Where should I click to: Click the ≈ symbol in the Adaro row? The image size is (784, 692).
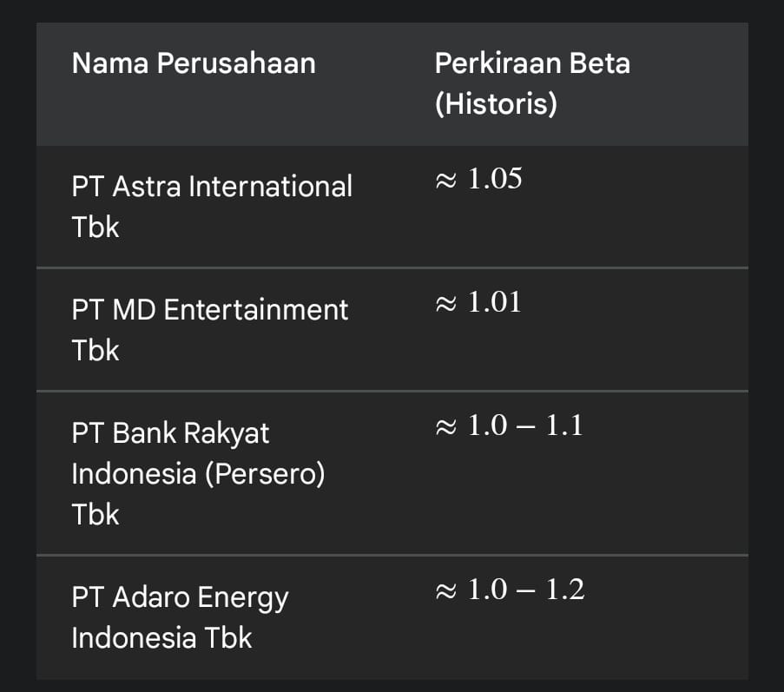point(445,591)
